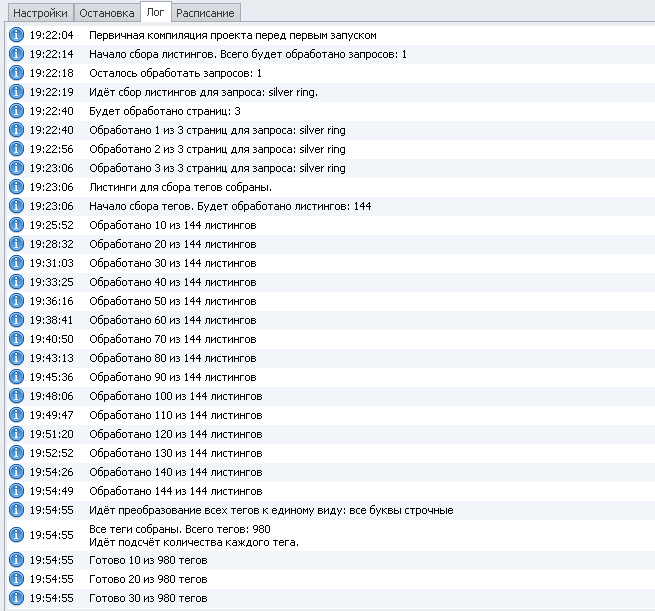This screenshot has height=611, width=655.
Task: Select text 'Первичная компиляция проекта перед первым запуском'
Action: (x=233, y=35)
